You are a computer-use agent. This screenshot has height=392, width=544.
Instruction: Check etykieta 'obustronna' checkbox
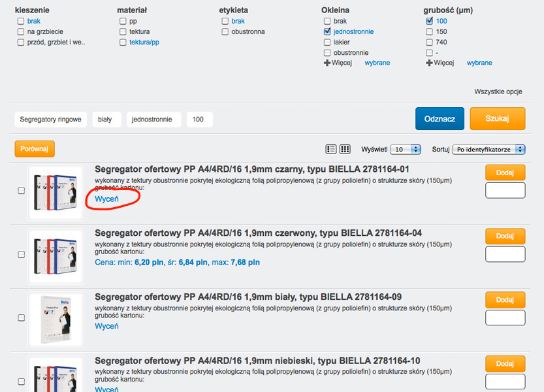tap(225, 32)
